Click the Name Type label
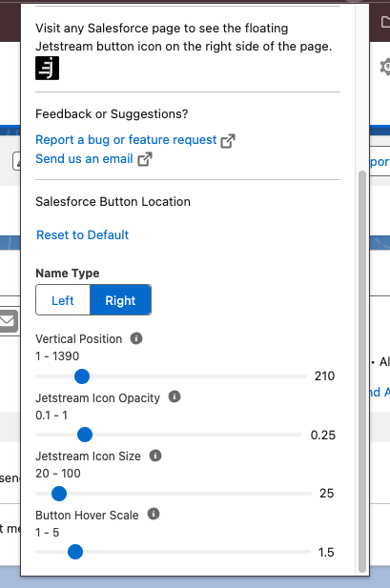This screenshot has height=588, width=390. click(68, 274)
